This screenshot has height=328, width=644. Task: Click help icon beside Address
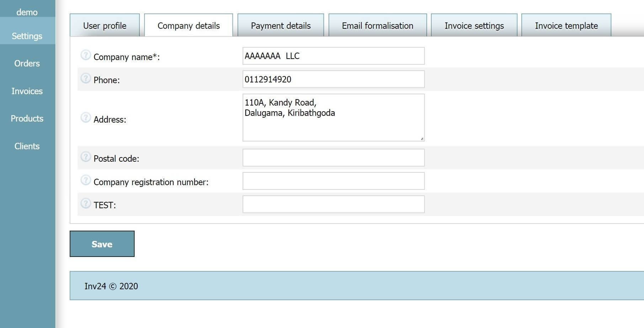pyautogui.click(x=86, y=117)
